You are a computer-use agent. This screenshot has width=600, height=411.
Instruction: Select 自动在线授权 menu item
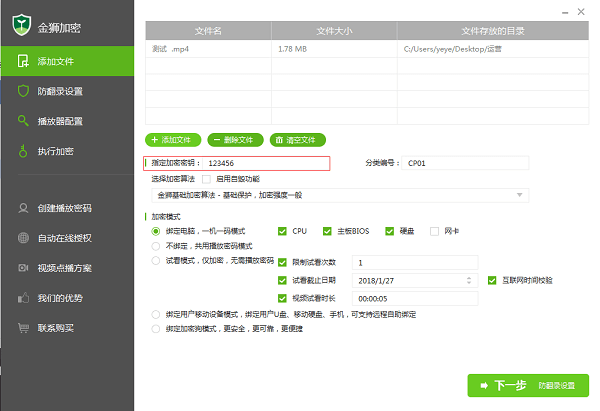point(67,238)
